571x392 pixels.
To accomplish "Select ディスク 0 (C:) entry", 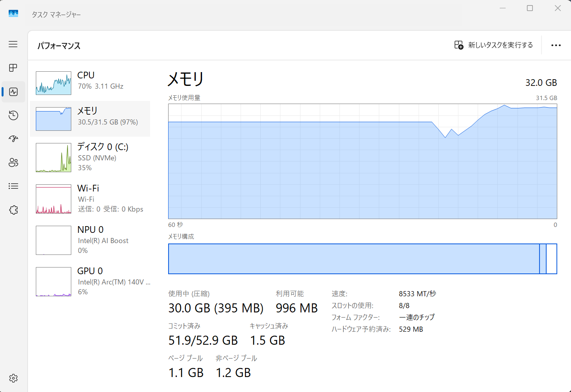I will [x=90, y=157].
